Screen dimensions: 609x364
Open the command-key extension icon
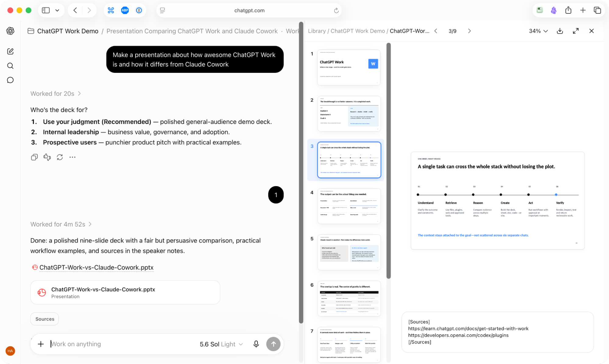point(111,10)
